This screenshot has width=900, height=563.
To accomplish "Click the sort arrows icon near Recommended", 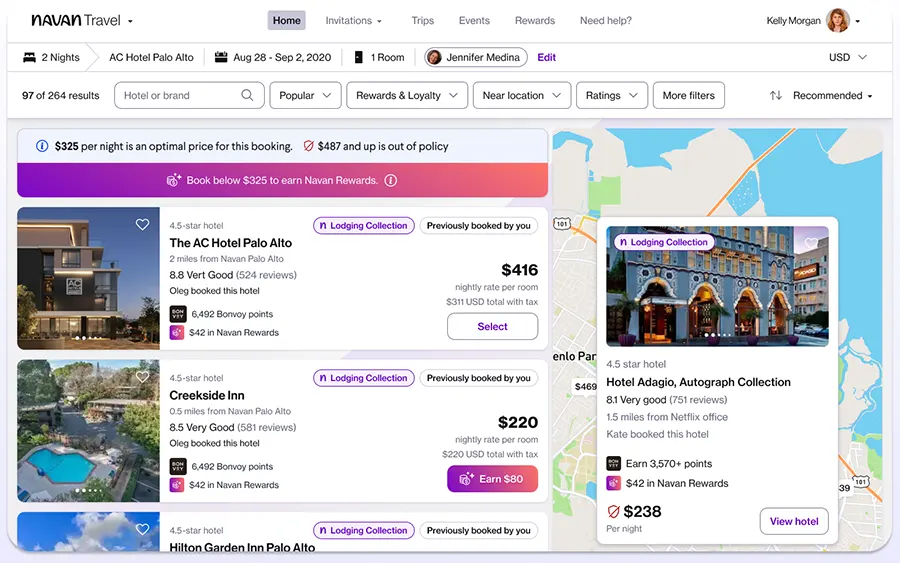I will point(776,96).
